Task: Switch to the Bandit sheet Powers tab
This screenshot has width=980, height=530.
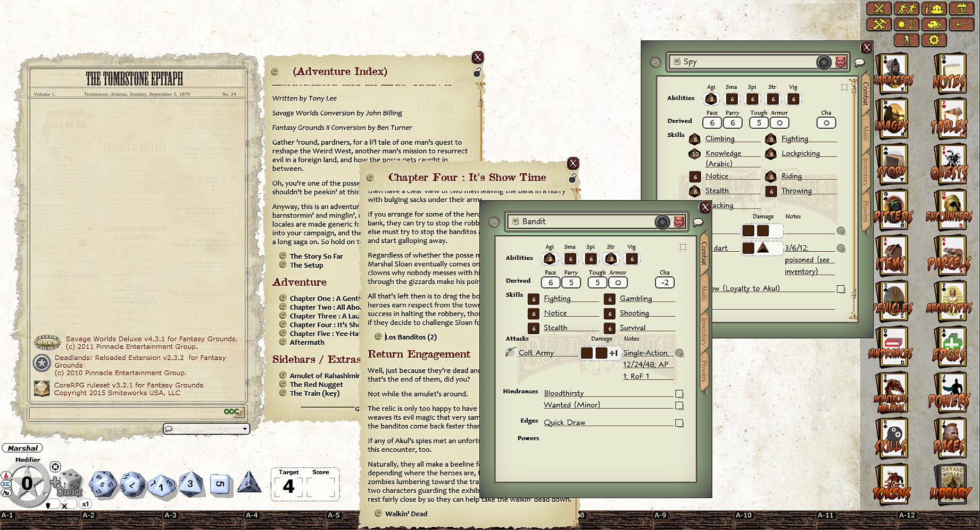Action: tap(703, 371)
